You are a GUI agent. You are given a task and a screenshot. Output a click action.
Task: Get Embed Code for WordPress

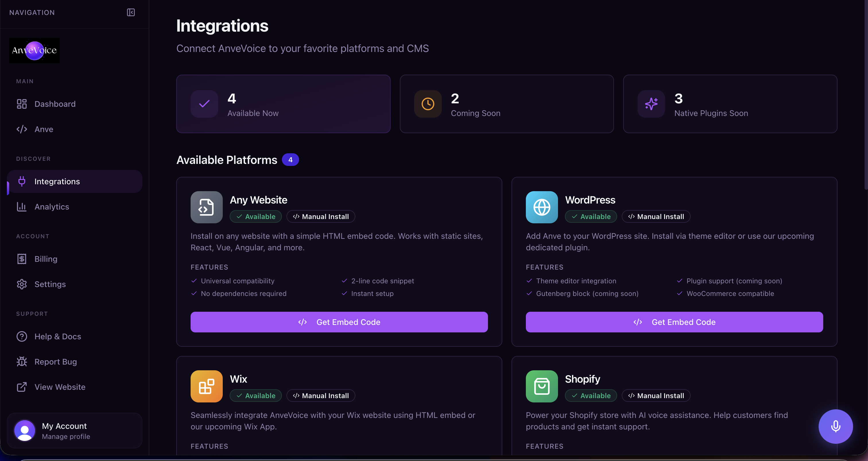pyautogui.click(x=674, y=322)
